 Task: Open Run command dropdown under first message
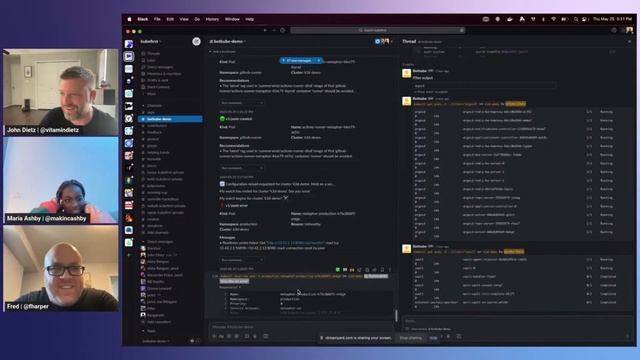pyautogui.click(x=241, y=103)
